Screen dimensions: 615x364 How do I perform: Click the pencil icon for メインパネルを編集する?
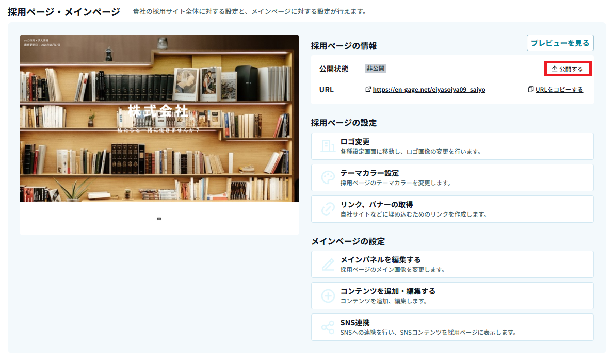click(x=328, y=264)
